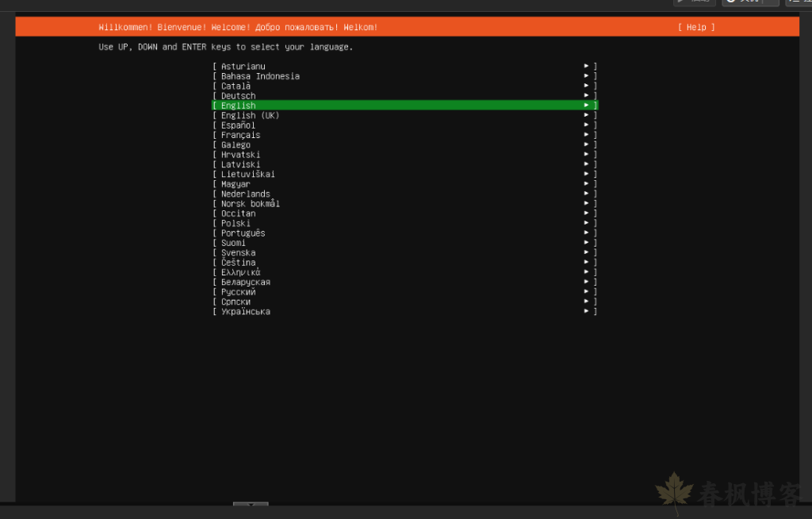
Task: Click the arrow on the English (UK) row
Action: pos(586,114)
